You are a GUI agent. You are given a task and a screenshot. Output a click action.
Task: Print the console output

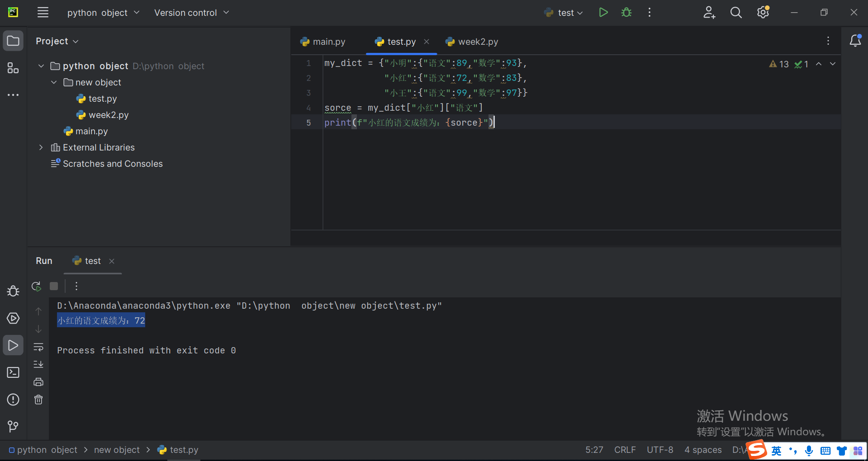[38, 382]
